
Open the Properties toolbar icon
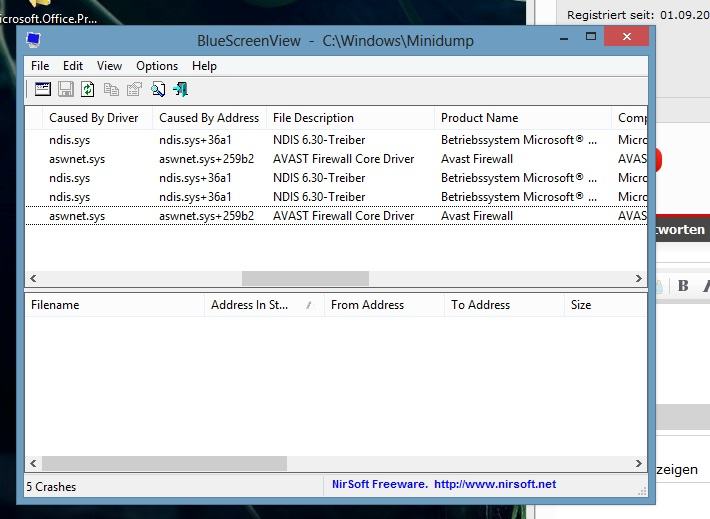(134, 89)
